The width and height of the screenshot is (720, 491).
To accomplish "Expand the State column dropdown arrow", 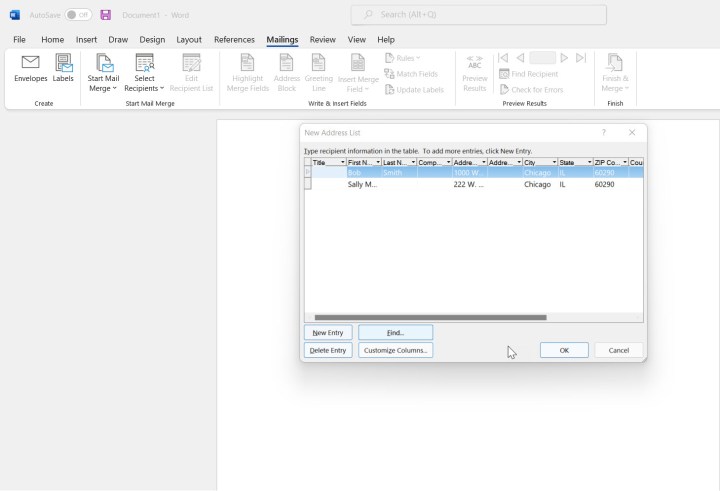I will pos(589,162).
